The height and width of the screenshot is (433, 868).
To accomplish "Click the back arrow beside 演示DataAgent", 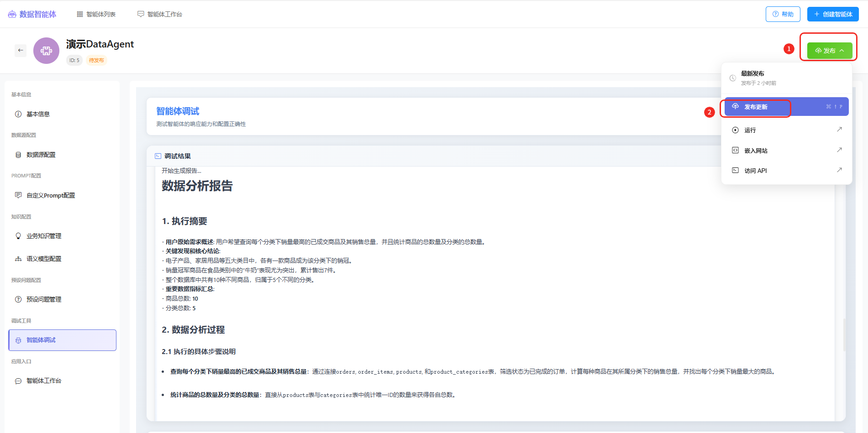I will click(x=21, y=50).
